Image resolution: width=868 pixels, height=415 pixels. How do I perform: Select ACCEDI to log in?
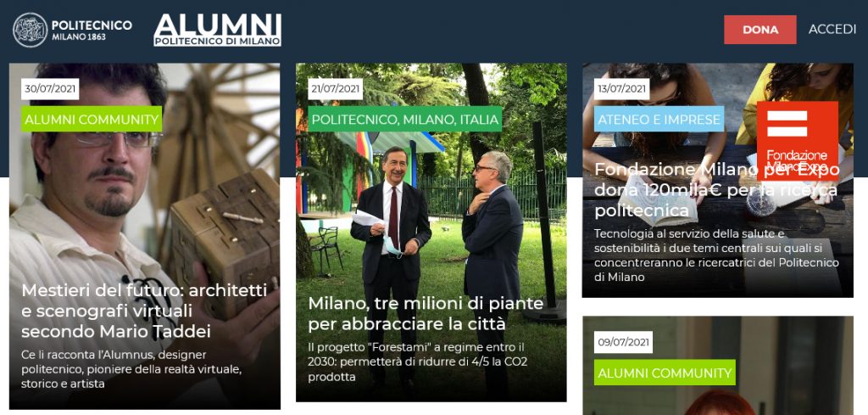(832, 30)
